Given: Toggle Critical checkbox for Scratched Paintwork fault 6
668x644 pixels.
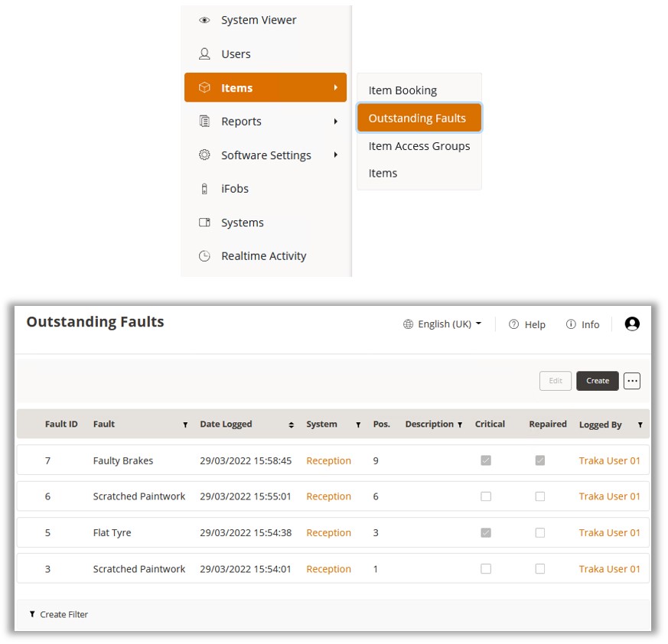Looking at the screenshot, I should (x=486, y=496).
